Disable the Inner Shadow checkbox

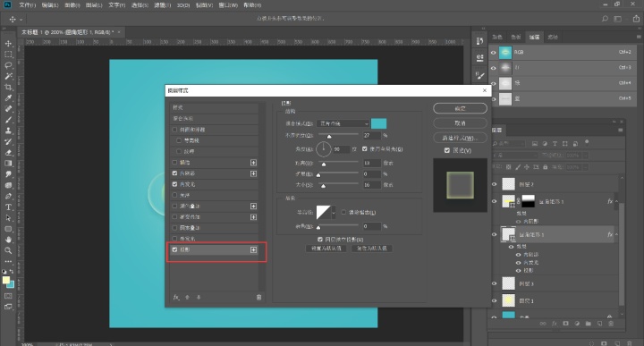(174, 173)
